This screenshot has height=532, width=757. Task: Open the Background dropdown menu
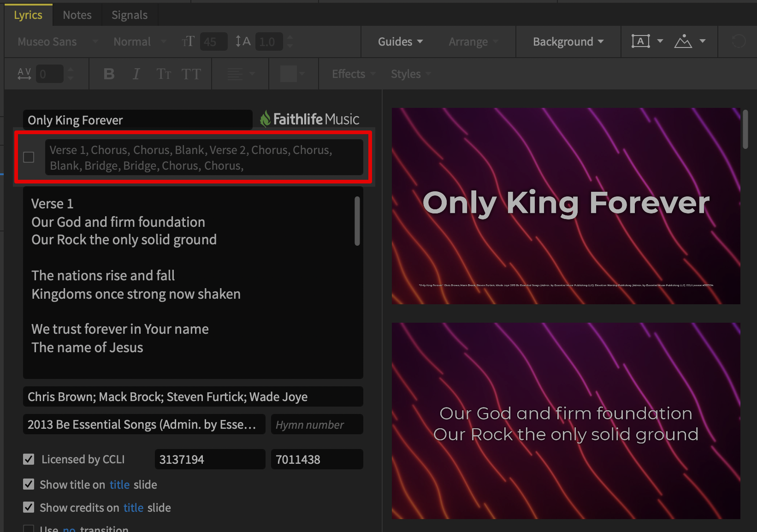[568, 41]
